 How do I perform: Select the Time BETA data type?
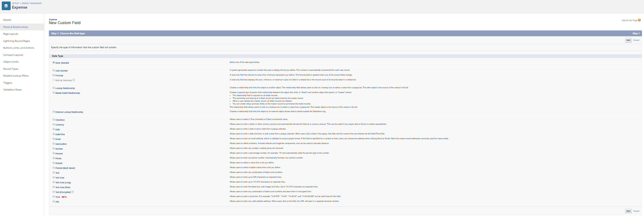click(54, 197)
